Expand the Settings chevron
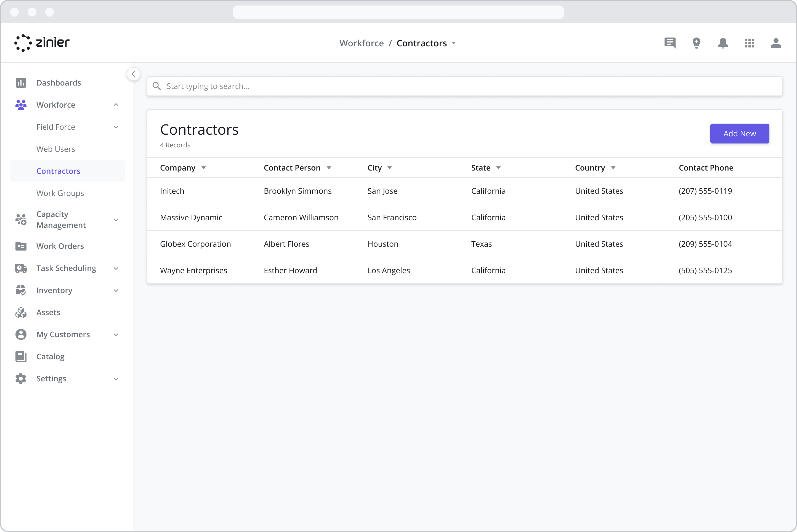The width and height of the screenshot is (797, 532). [116, 378]
